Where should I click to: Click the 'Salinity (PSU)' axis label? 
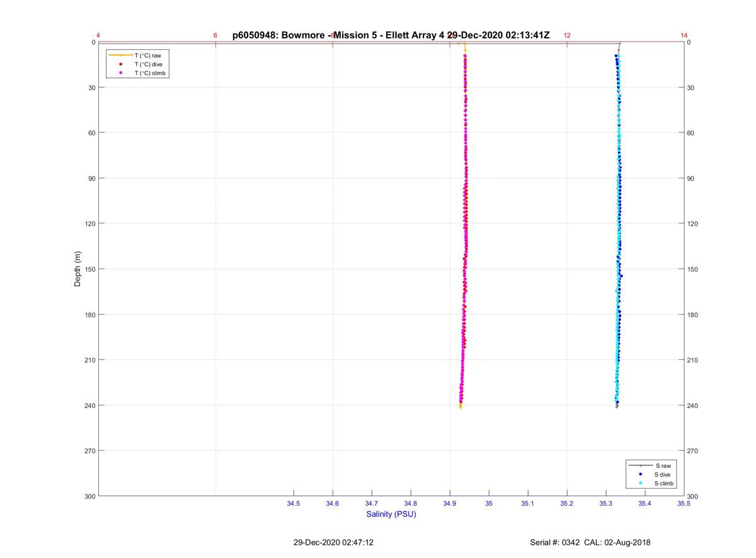pos(391,514)
